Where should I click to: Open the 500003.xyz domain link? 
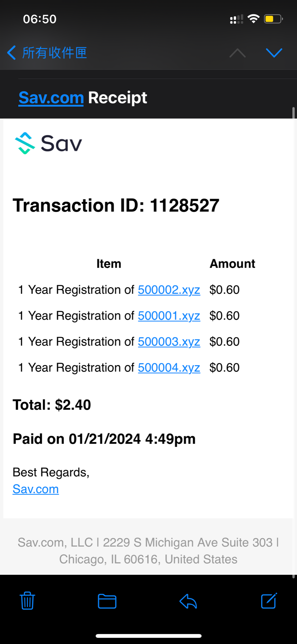point(169,342)
